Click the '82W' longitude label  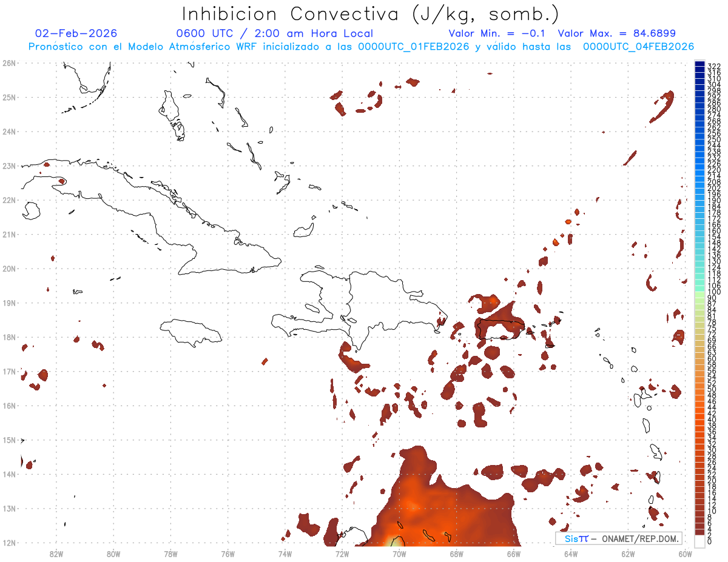tap(56, 554)
